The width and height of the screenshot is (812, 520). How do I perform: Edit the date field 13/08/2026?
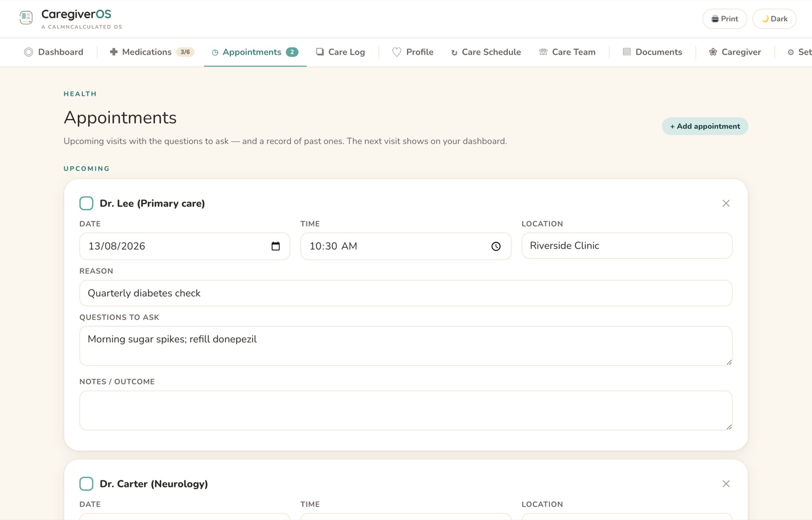coord(185,246)
